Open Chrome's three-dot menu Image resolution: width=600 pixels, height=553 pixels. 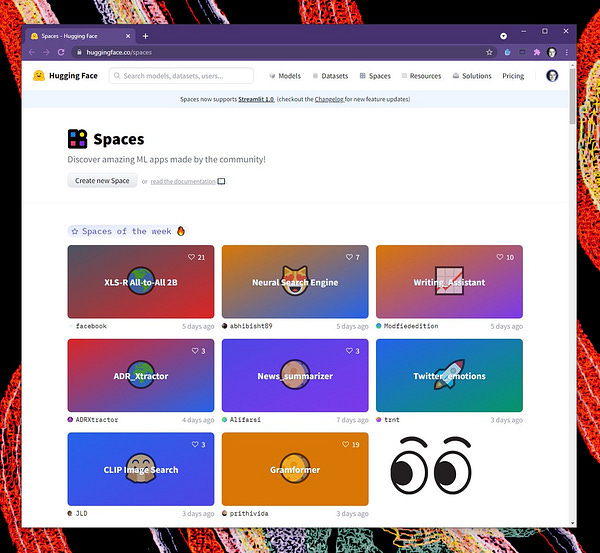(568, 52)
